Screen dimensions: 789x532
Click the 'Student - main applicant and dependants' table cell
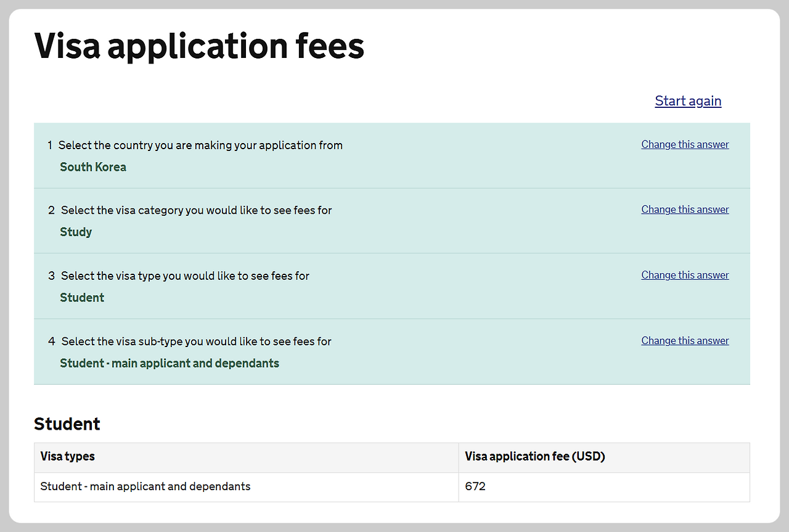(x=247, y=487)
